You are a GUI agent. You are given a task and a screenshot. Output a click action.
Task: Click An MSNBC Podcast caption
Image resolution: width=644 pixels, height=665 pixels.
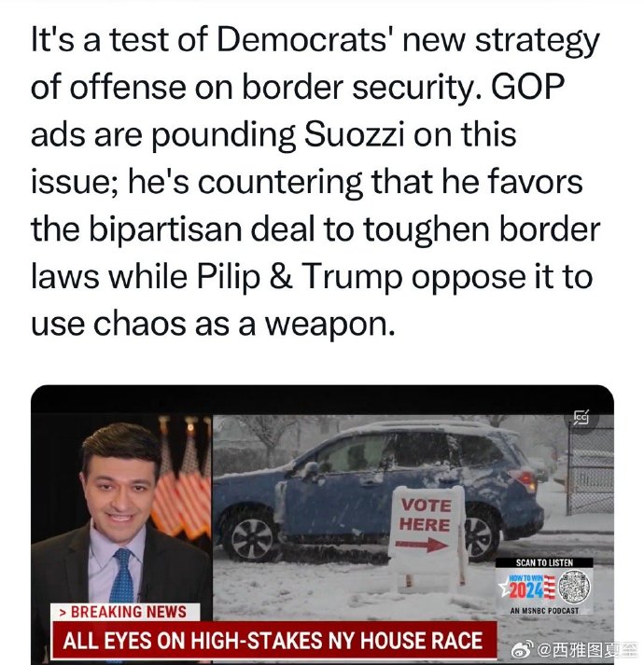pos(544,611)
